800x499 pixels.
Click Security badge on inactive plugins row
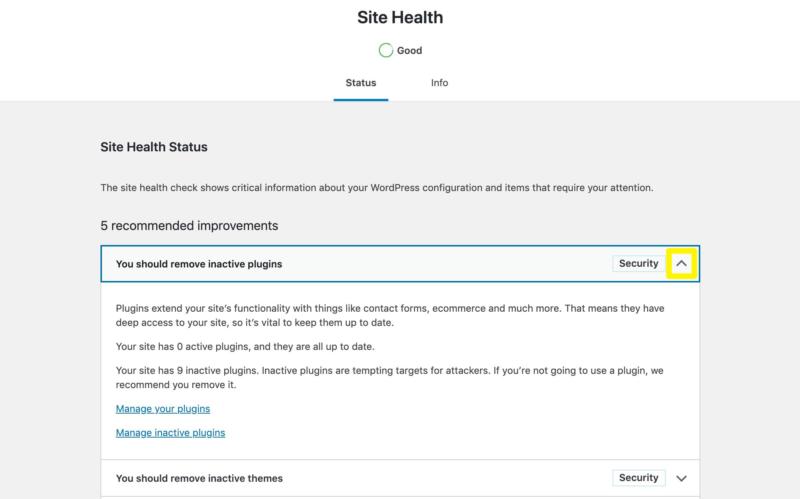(639, 264)
